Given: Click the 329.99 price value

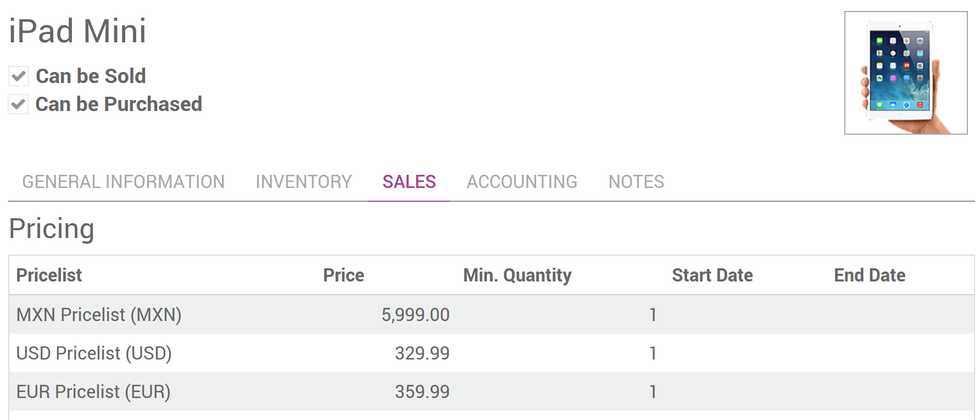Looking at the screenshot, I should [x=422, y=353].
